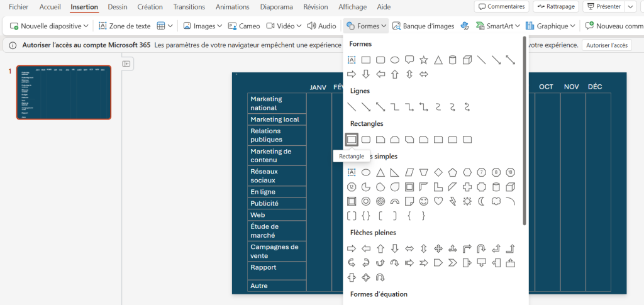Select the diamond shape
The width and height of the screenshot is (644, 305).
coord(438,172)
